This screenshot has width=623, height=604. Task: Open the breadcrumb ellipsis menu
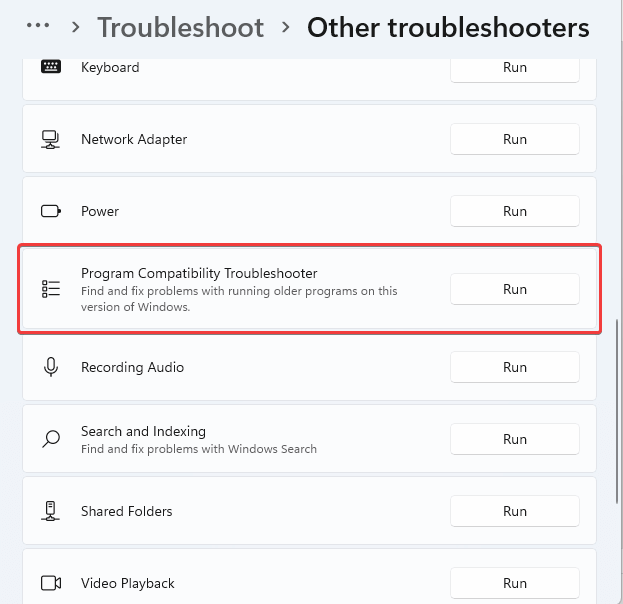pos(38,27)
